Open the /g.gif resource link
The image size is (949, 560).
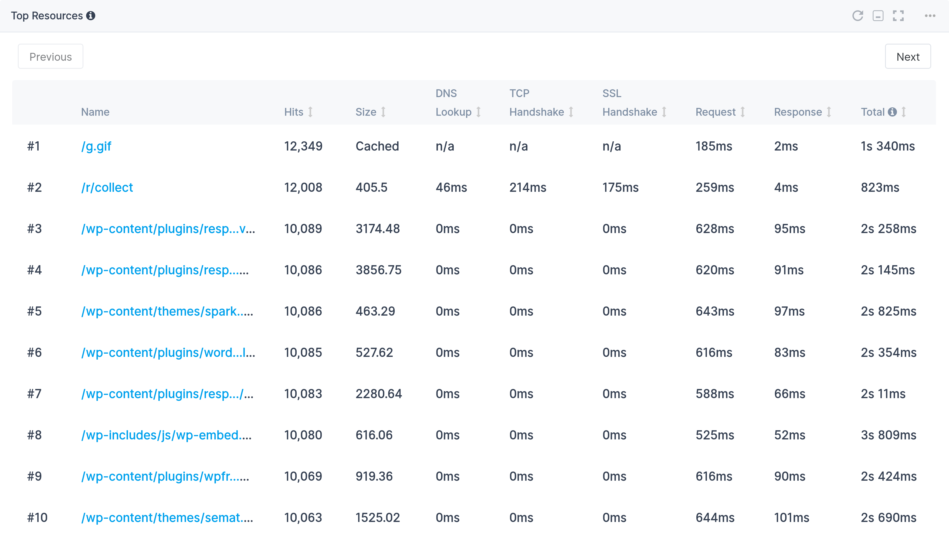[96, 146]
